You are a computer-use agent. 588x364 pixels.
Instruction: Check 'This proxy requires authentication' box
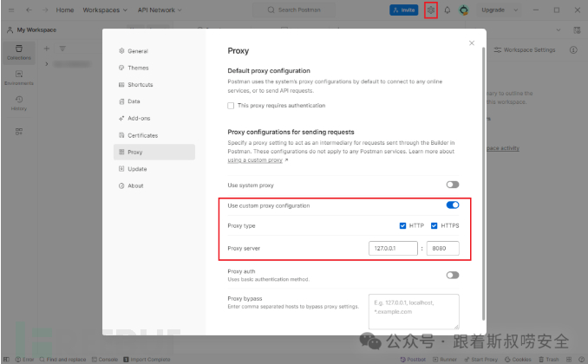click(x=231, y=106)
